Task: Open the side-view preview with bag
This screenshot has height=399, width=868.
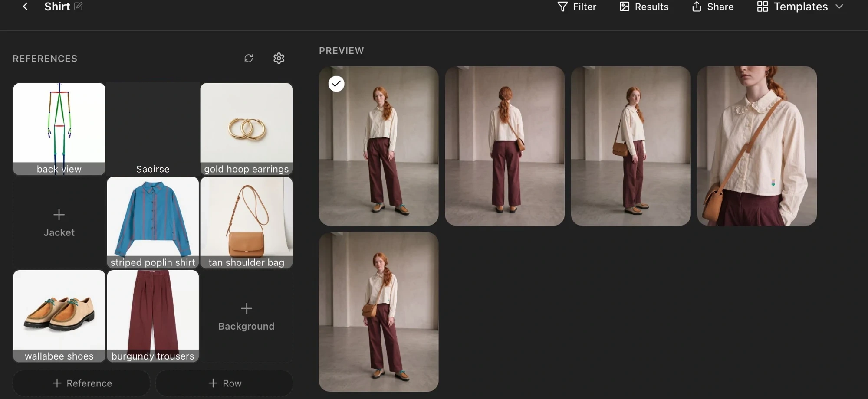Action: [631, 146]
